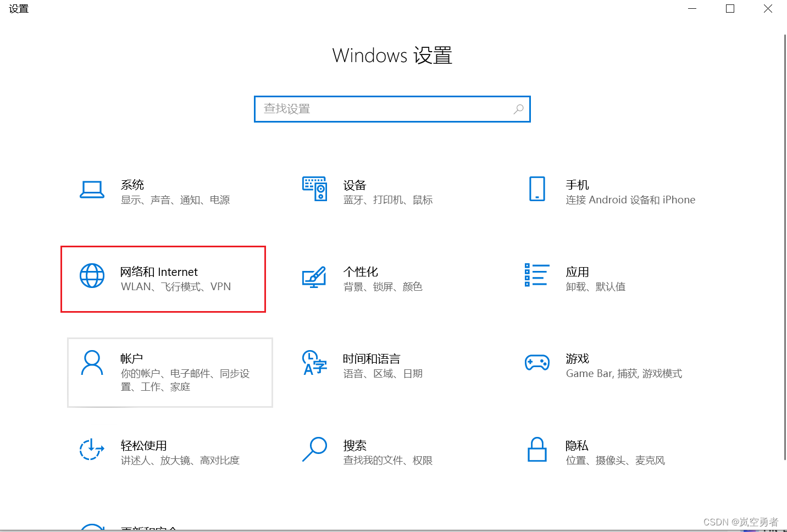Open the System laptop icon

click(92, 190)
